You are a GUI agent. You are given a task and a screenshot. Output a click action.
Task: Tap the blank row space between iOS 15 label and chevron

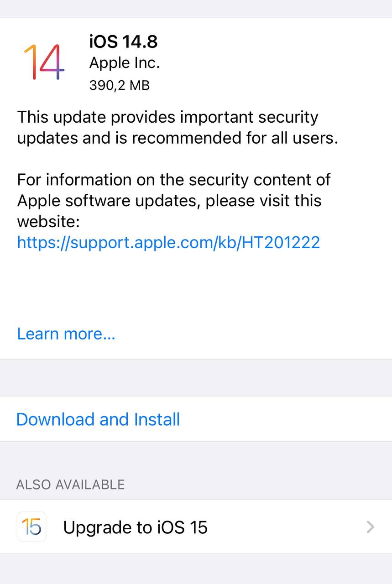[x=287, y=527]
